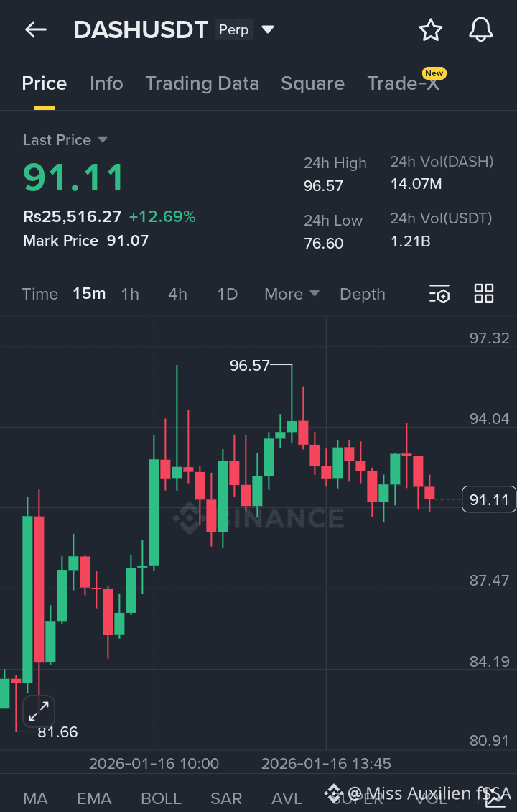Viewport: 517px width, 812px height.
Task: Click the 96.57 high marker label on chart
Action: coord(250,366)
